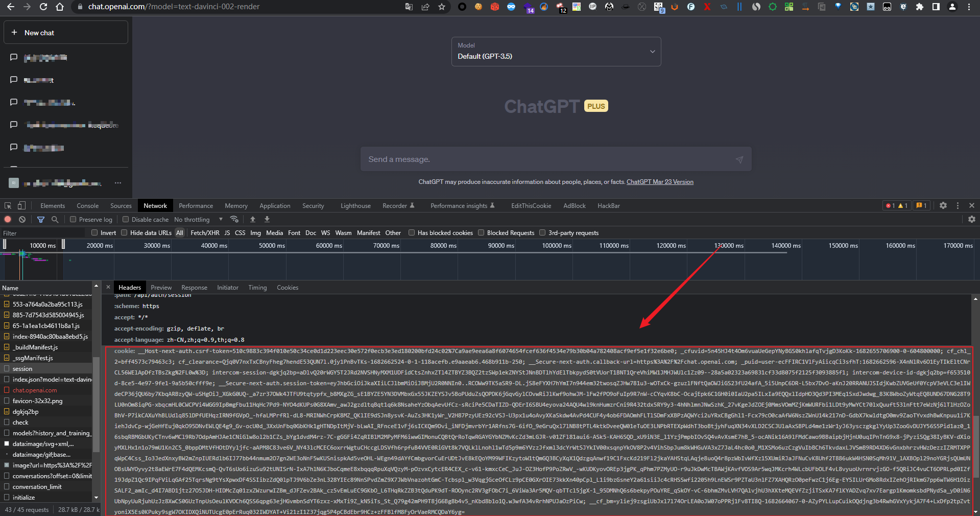This screenshot has height=516, width=980.
Task: Start a New chat
Action: pyautogui.click(x=66, y=32)
